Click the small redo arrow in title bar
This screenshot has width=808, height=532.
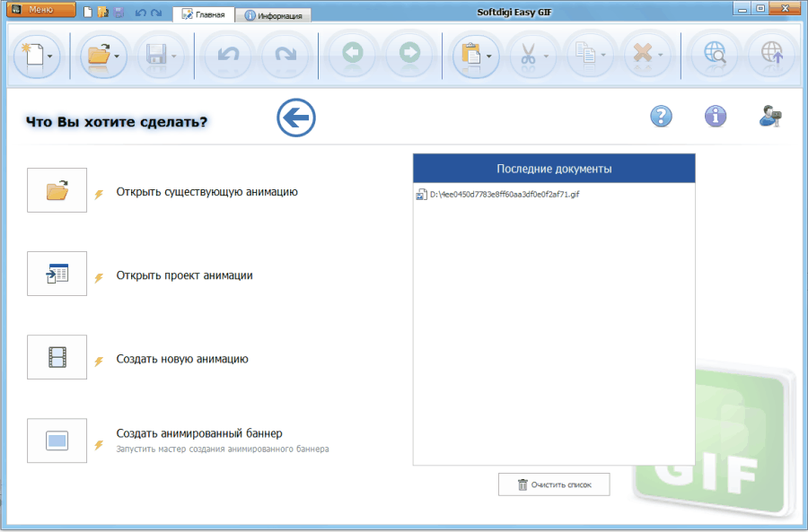click(156, 13)
